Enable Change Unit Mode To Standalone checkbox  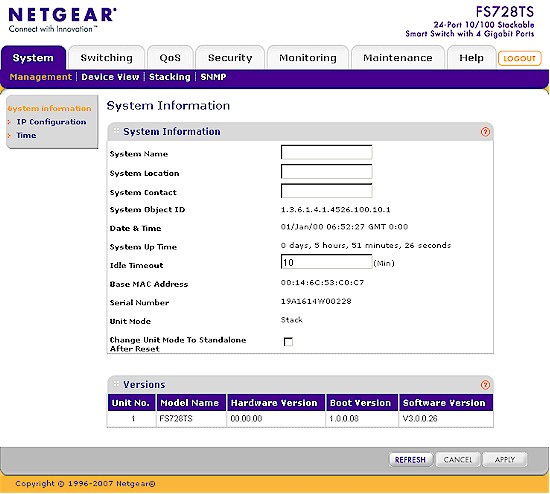(288, 341)
